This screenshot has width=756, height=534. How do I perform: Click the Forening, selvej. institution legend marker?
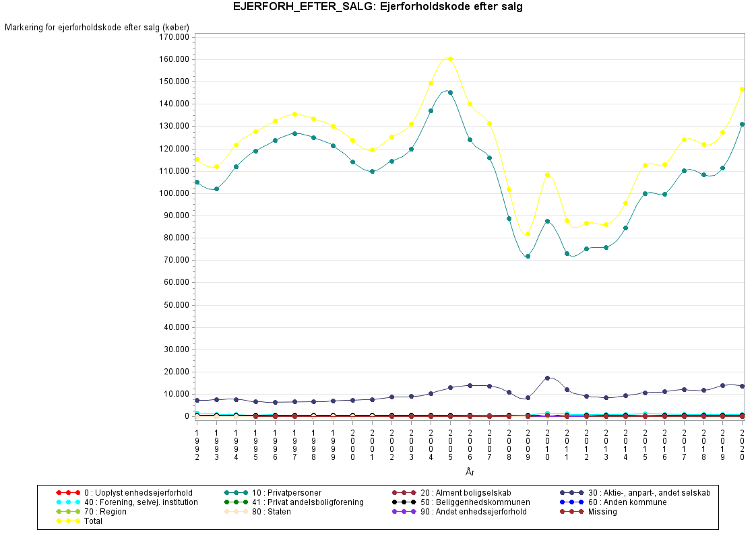pyautogui.click(x=69, y=502)
